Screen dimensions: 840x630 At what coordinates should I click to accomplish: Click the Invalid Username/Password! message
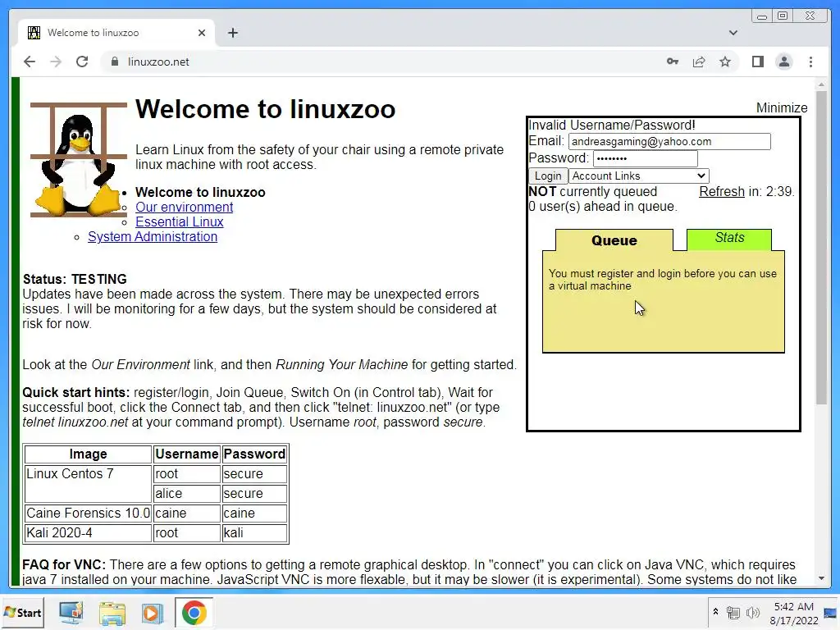point(612,125)
